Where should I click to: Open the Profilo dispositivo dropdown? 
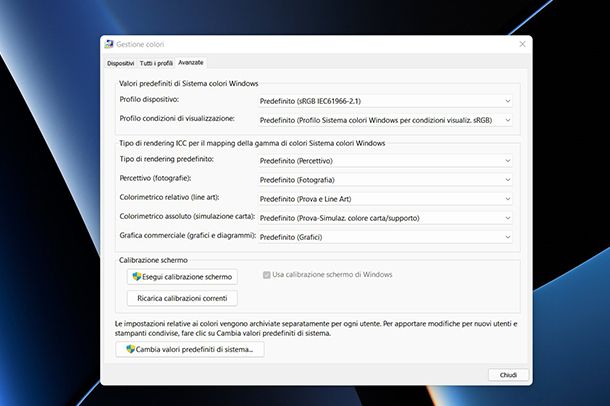point(385,101)
